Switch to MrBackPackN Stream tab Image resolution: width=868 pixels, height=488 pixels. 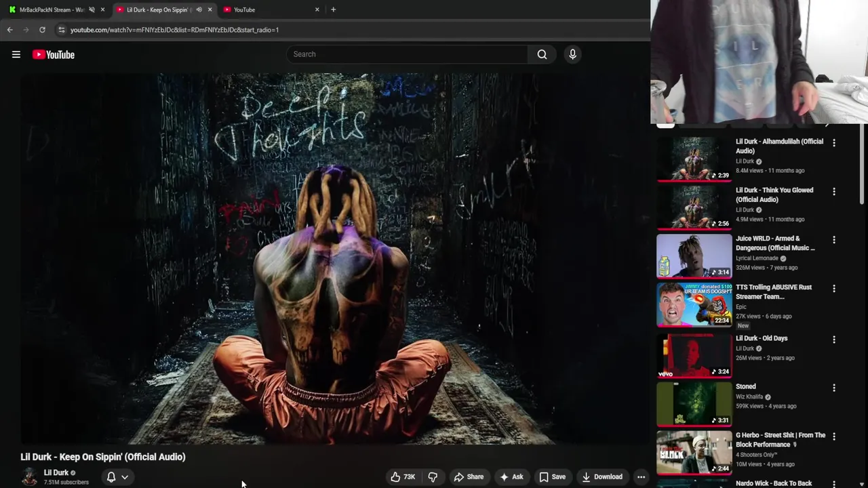52,9
